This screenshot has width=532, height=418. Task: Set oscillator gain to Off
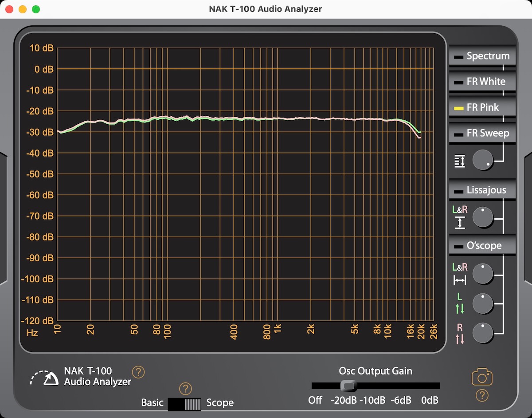(315, 400)
